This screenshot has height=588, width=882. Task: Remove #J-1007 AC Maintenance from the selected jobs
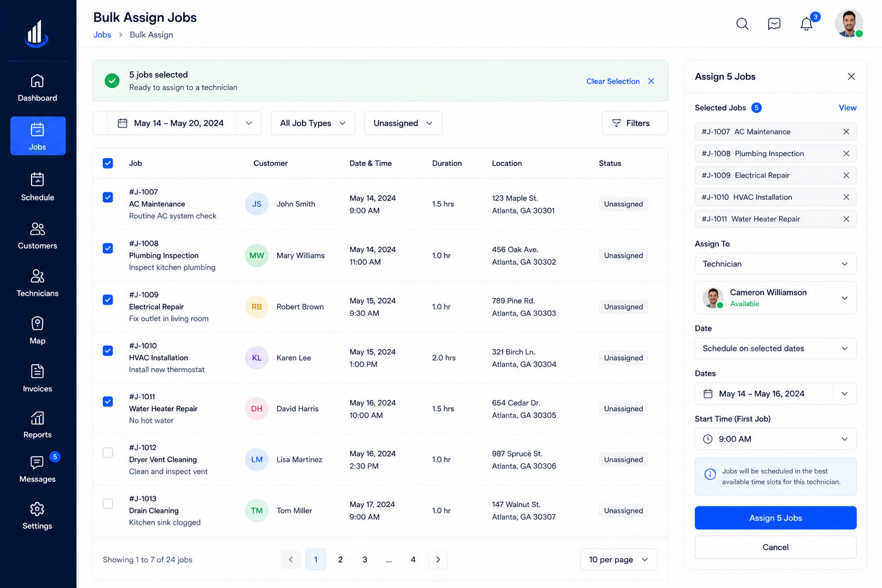[x=846, y=131]
